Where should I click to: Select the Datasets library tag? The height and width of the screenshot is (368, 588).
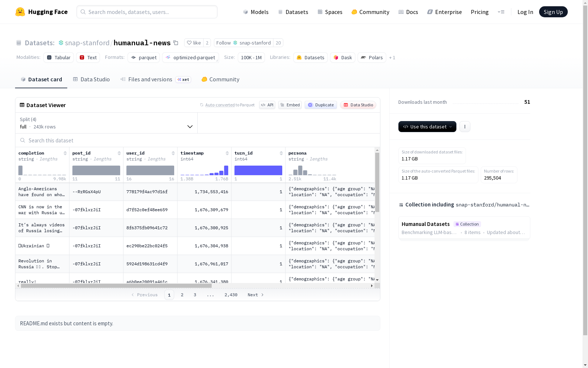point(311,57)
